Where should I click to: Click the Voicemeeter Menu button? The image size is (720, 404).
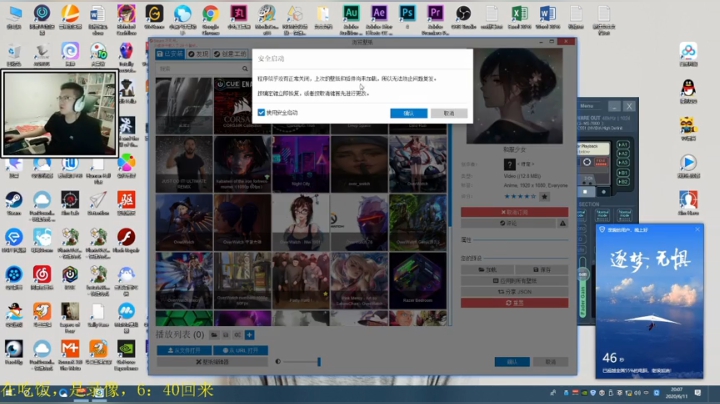(587, 106)
